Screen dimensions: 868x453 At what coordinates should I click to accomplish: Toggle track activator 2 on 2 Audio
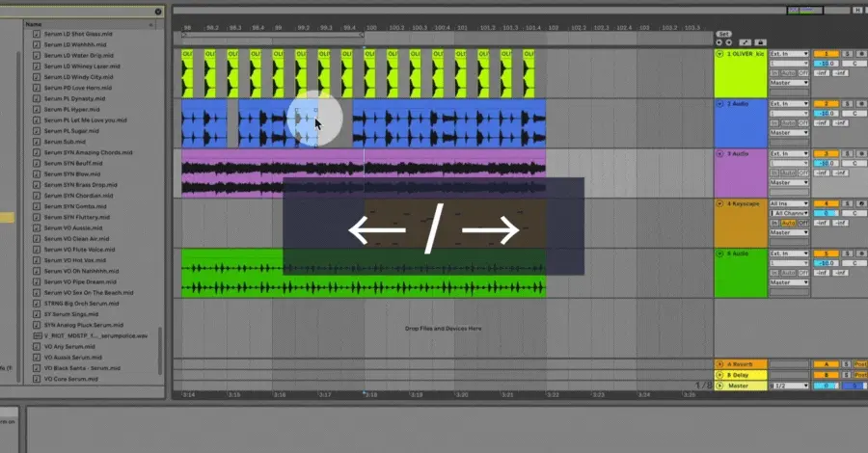click(826, 104)
